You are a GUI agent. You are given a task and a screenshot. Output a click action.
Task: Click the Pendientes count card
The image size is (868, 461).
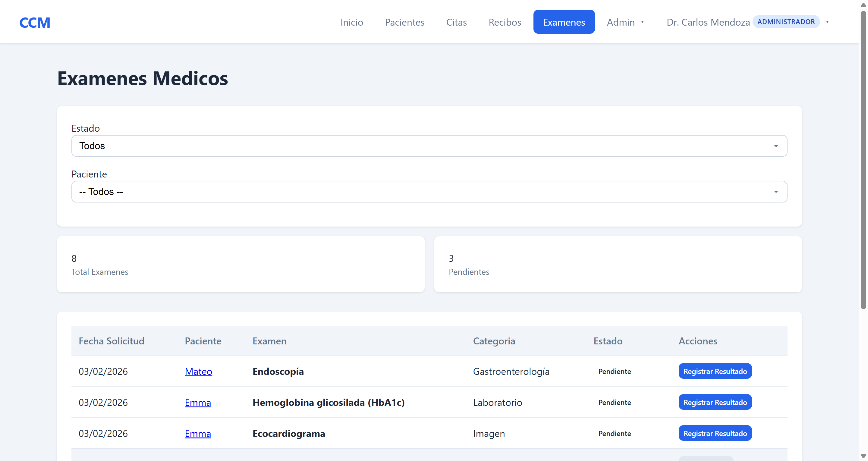pyautogui.click(x=618, y=264)
